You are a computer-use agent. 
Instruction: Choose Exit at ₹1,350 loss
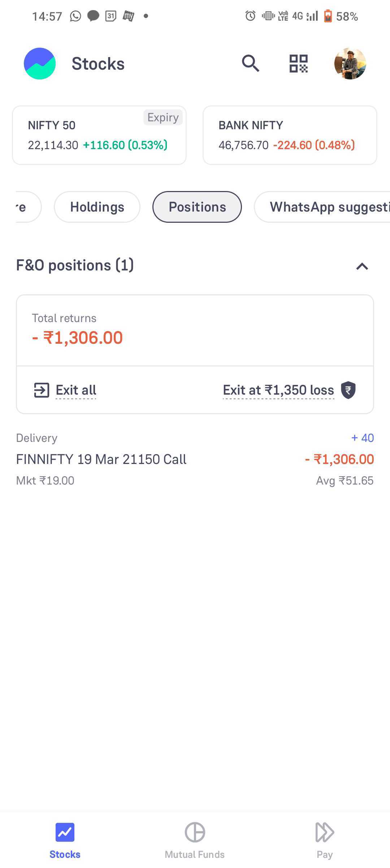278,390
